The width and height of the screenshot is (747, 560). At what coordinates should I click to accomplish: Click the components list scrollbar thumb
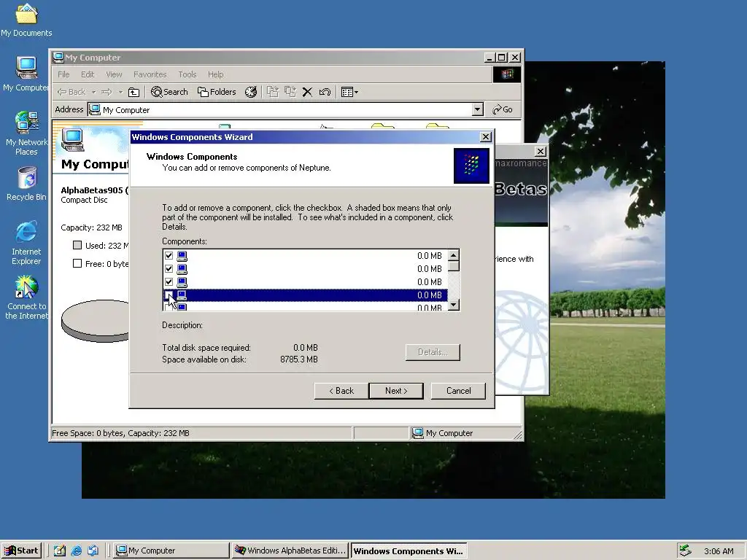coord(454,265)
